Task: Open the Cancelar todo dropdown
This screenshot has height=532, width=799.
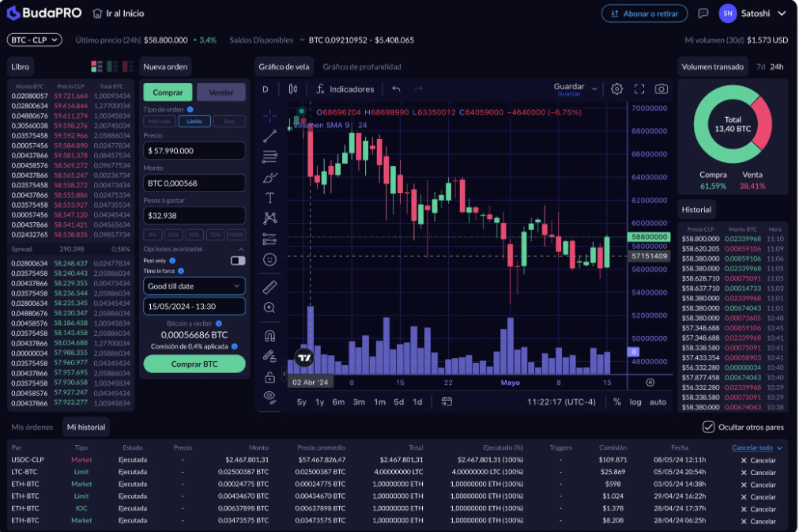Action: click(756, 447)
